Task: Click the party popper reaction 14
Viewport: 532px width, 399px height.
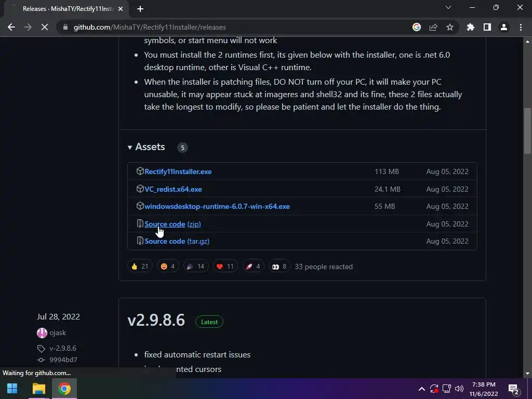Action: click(x=196, y=267)
